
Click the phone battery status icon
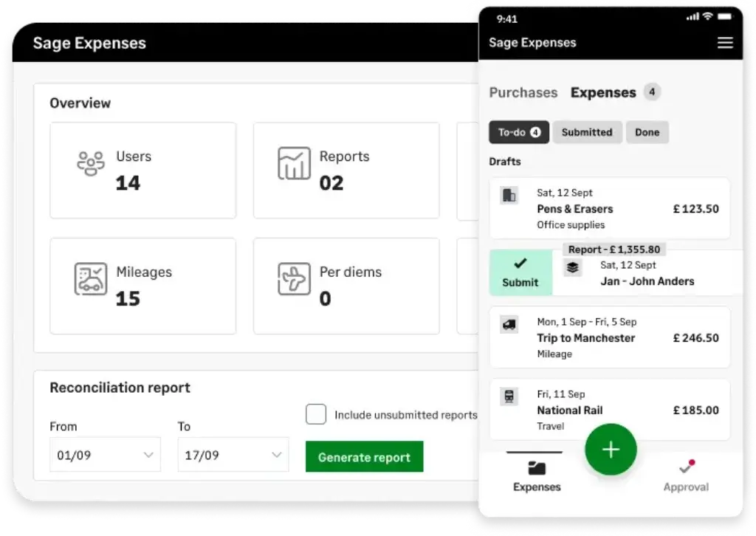725,16
